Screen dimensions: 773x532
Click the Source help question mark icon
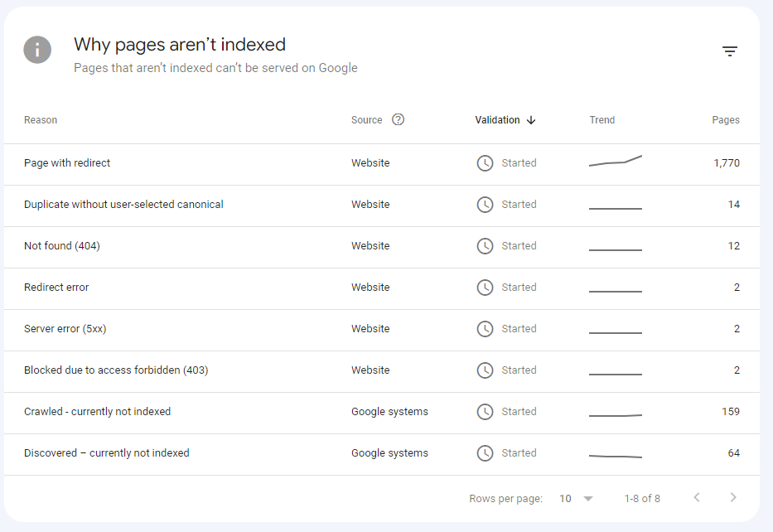click(398, 119)
